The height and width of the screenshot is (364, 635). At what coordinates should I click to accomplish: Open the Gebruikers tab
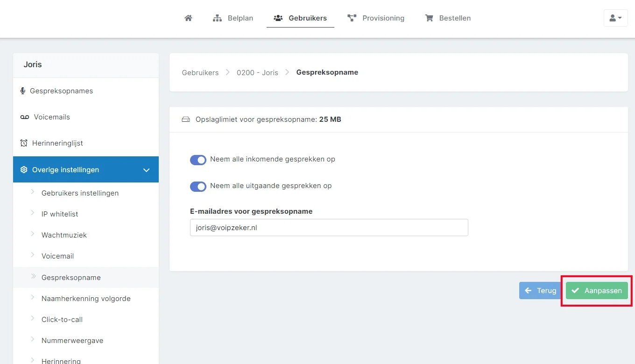tap(300, 18)
